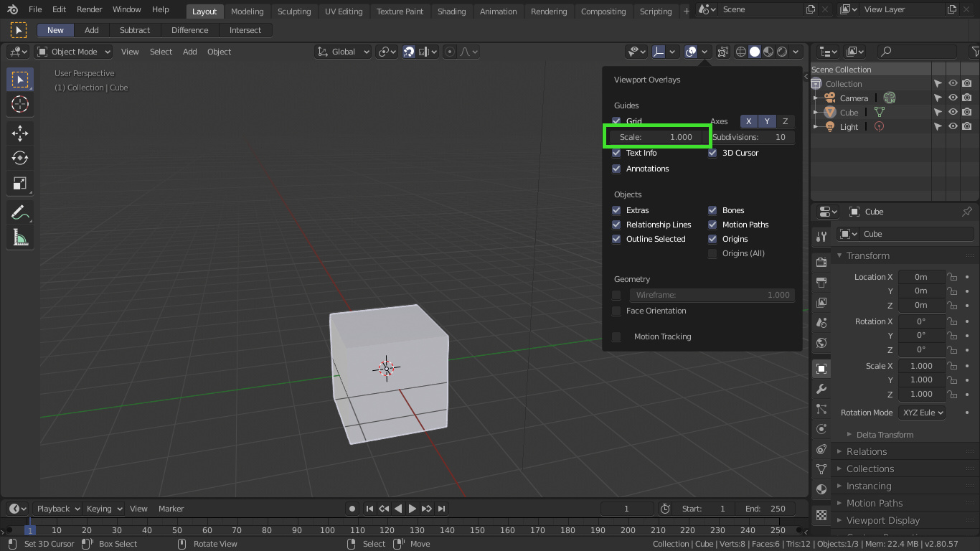Hide the Light object in the outliner
The height and width of the screenshot is (551, 980).
[952, 126]
